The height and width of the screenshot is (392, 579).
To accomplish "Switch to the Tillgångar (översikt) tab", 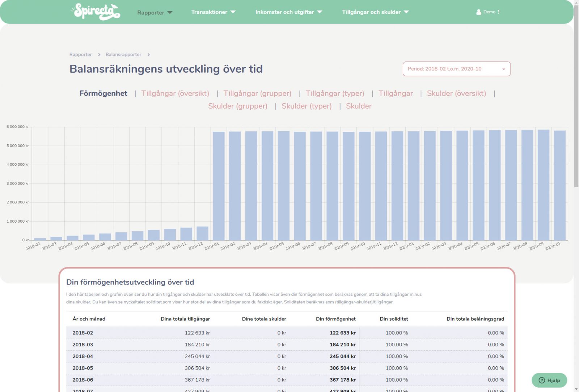I will click(x=175, y=93).
